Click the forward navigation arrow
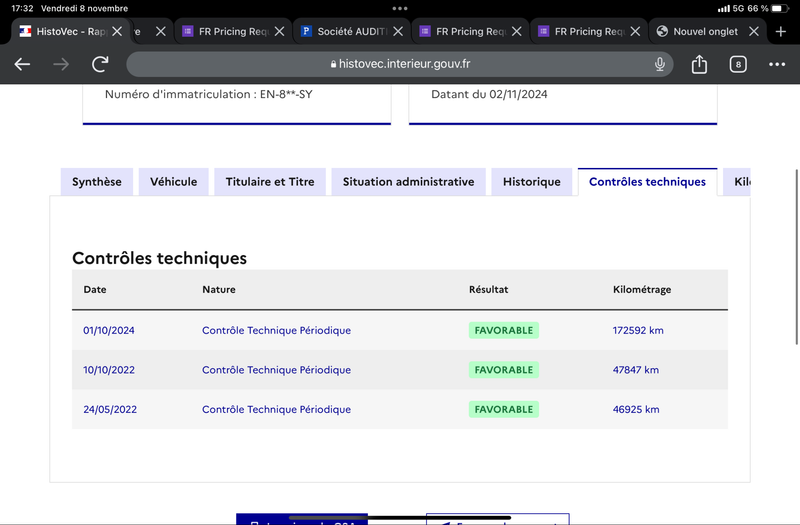 click(61, 64)
